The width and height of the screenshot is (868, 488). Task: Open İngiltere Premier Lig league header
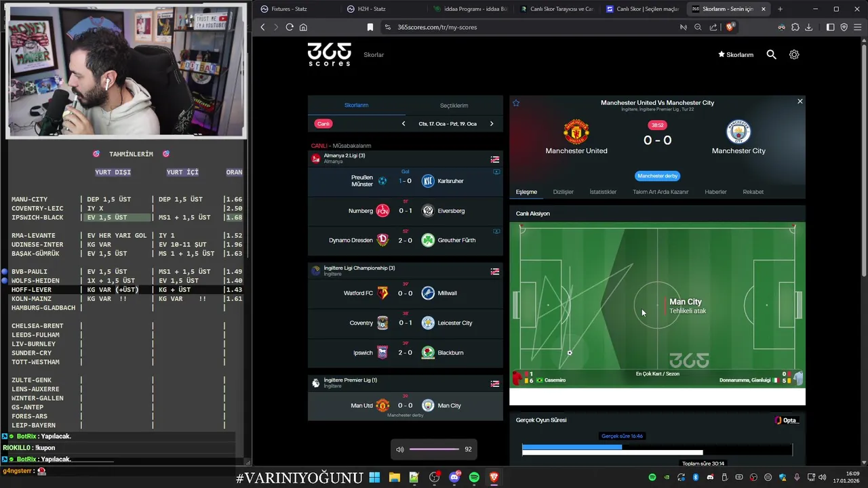pos(406,383)
